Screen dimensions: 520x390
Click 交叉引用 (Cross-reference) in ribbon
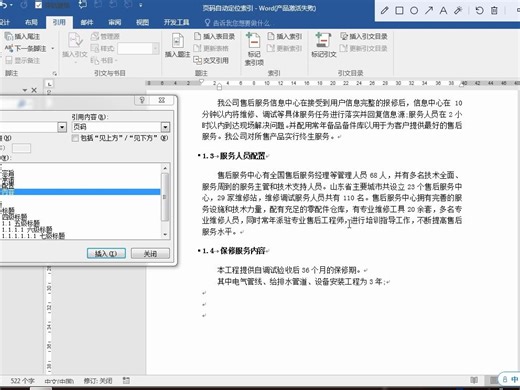[x=211, y=60]
